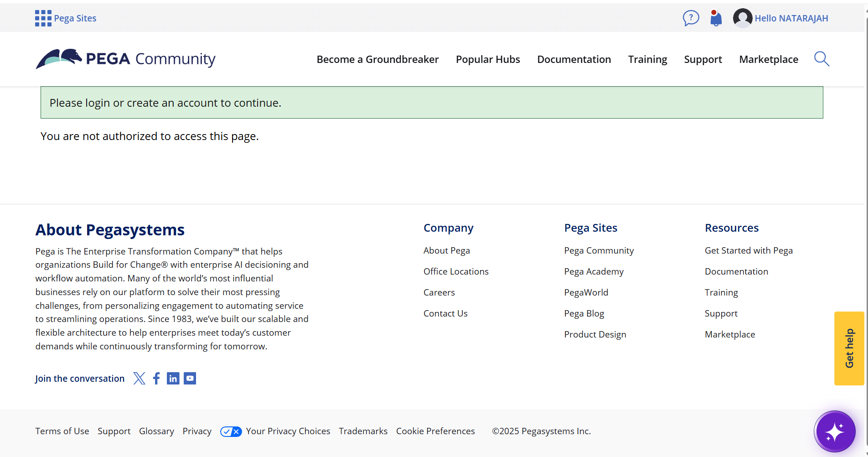Open the Careers page link
The width and height of the screenshot is (868, 457).
439,292
